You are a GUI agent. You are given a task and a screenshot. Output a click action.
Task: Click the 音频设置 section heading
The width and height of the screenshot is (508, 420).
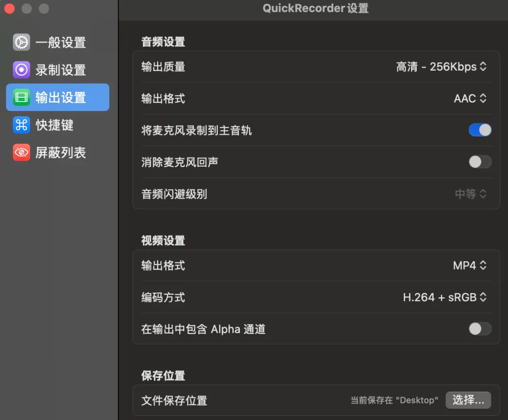pos(163,42)
